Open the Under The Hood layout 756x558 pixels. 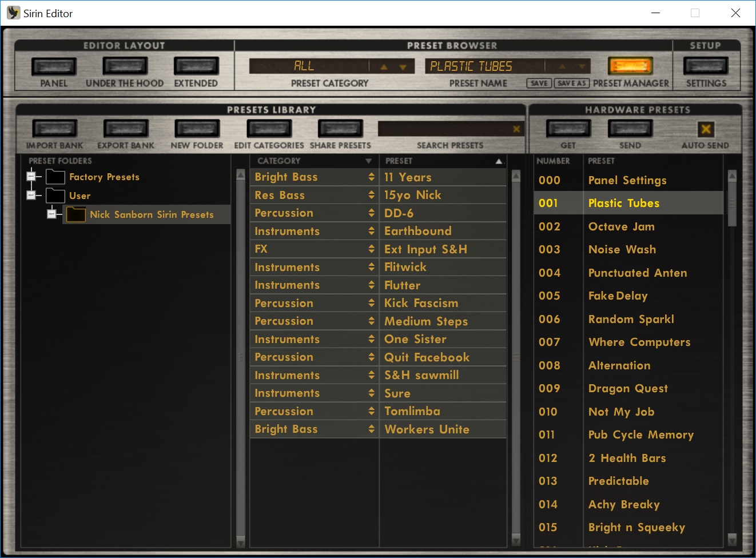[125, 66]
